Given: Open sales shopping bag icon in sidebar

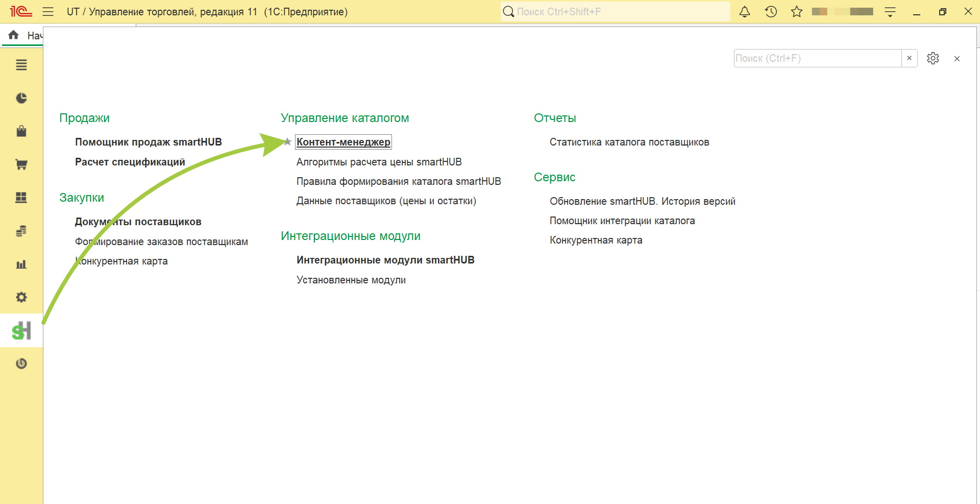Looking at the screenshot, I should [21, 131].
